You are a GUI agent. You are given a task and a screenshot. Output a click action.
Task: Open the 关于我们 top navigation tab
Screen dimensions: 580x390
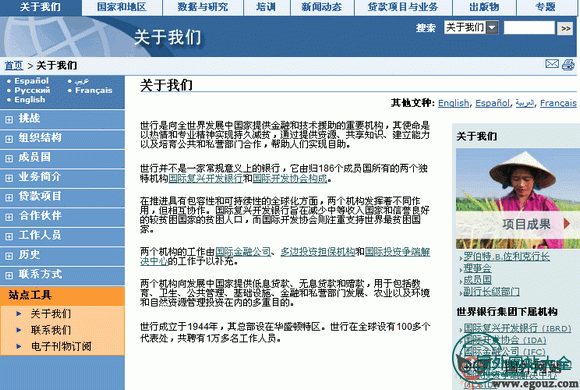click(40, 7)
